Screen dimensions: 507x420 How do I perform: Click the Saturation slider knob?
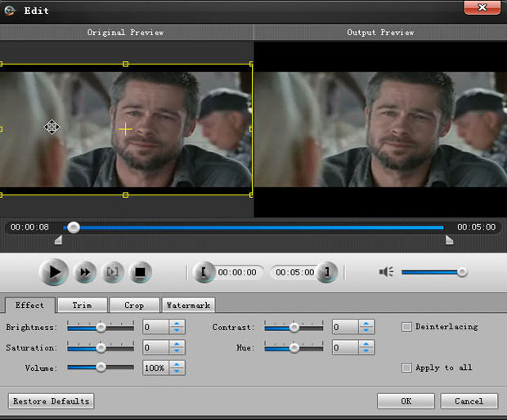point(101,348)
